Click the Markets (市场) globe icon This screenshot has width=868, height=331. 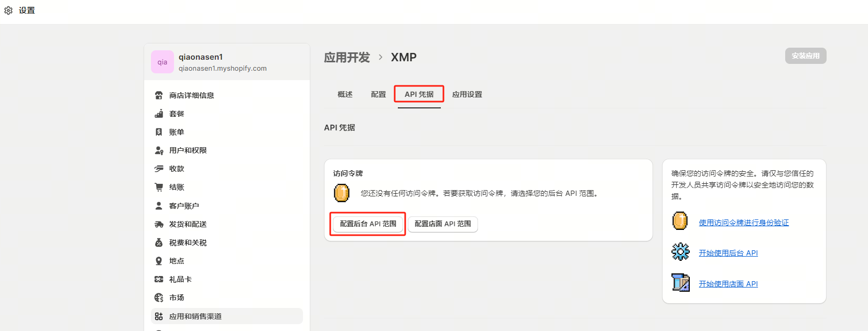tap(159, 297)
